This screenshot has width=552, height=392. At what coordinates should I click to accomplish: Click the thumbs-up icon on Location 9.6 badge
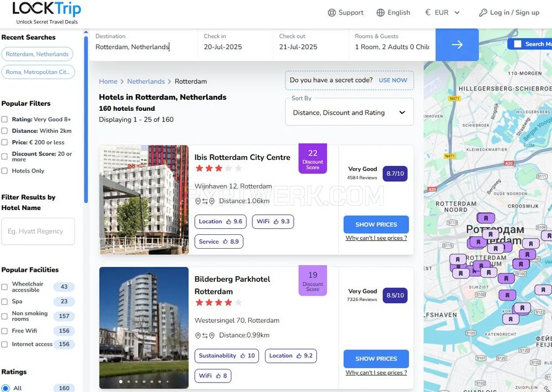tap(229, 222)
